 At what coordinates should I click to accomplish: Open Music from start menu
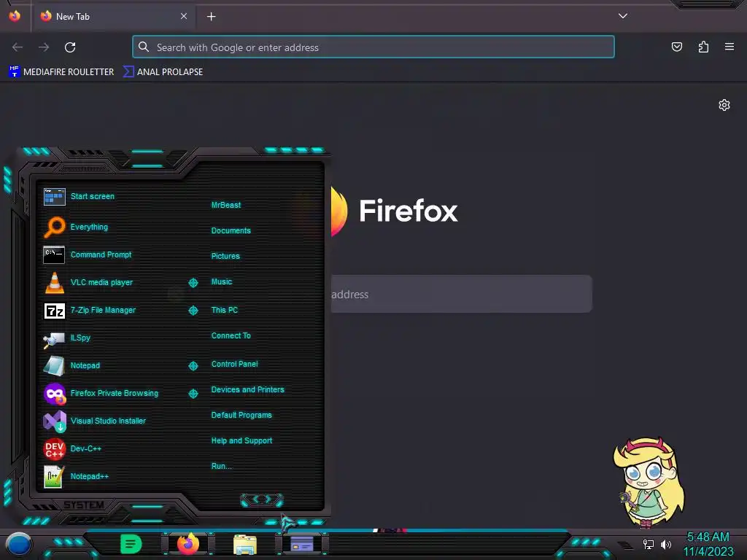[x=222, y=282]
